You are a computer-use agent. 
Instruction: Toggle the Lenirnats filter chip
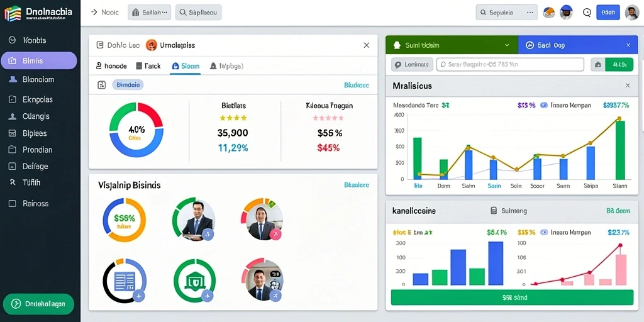(412, 65)
